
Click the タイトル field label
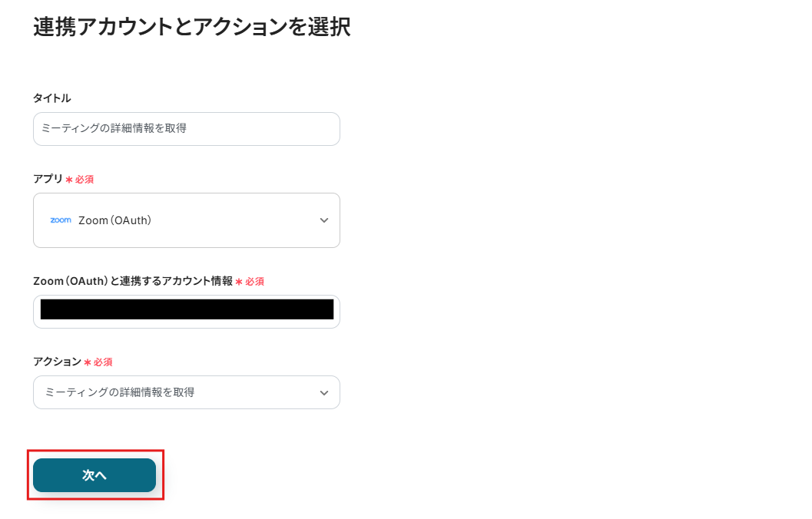coord(51,98)
